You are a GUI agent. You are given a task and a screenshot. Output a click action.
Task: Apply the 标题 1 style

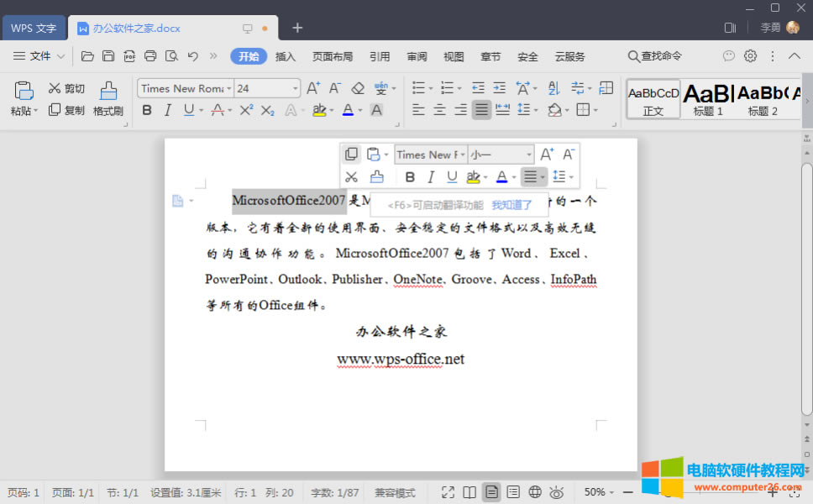(x=706, y=98)
